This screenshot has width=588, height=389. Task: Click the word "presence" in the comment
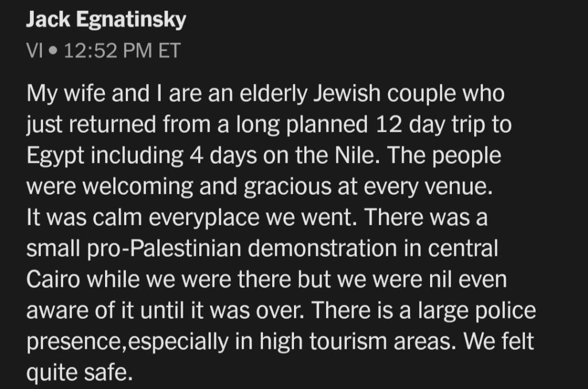click(x=74, y=342)
